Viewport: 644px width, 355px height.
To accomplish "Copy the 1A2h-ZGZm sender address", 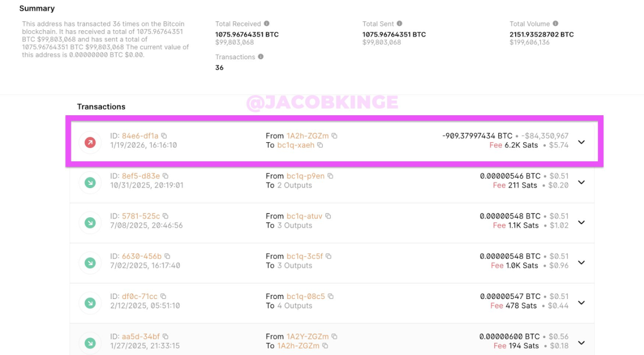I will tap(335, 136).
